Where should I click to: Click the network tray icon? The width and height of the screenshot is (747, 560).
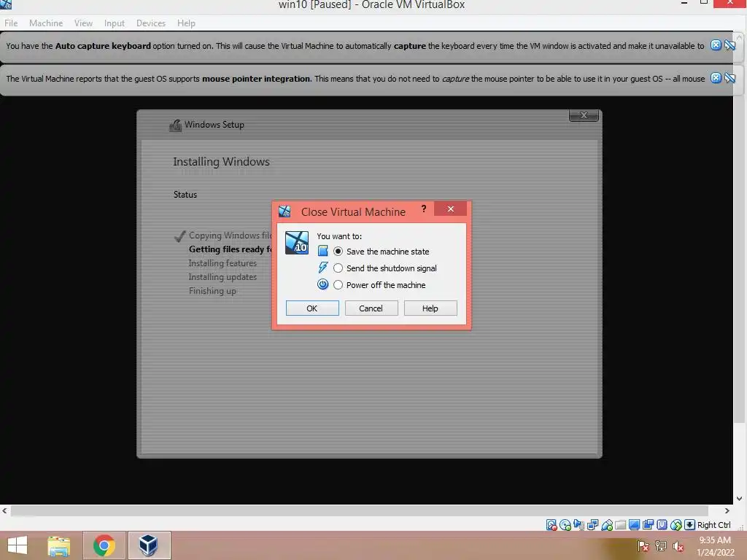(x=661, y=546)
